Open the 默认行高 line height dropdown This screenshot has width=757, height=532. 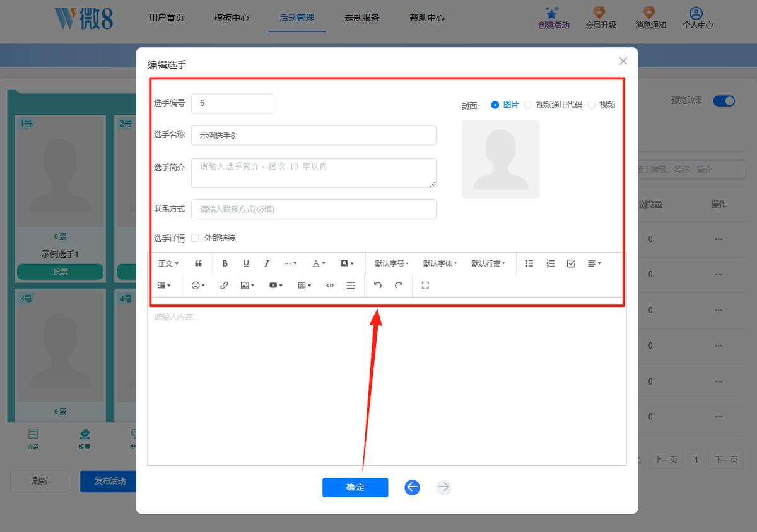[488, 263]
